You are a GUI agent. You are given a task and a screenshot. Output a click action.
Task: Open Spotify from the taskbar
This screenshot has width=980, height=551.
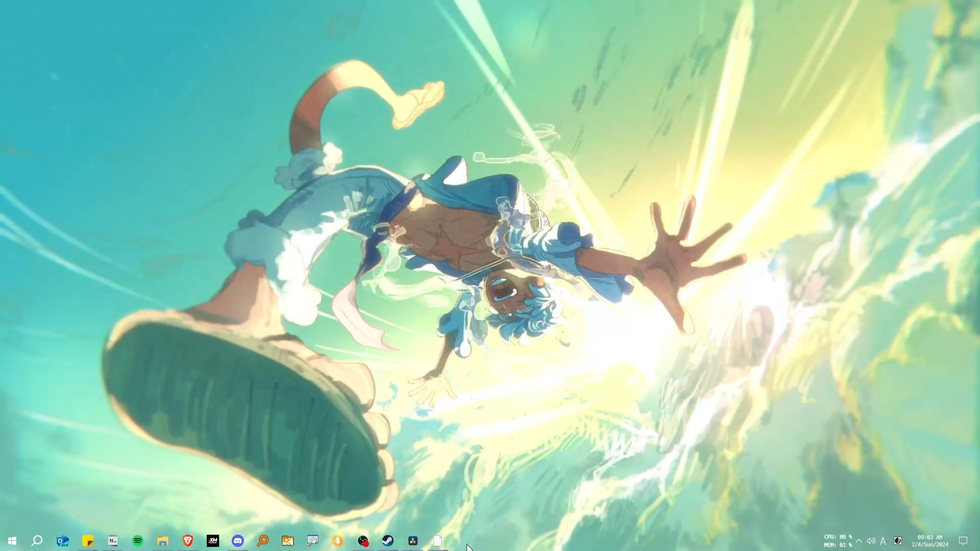(x=138, y=541)
